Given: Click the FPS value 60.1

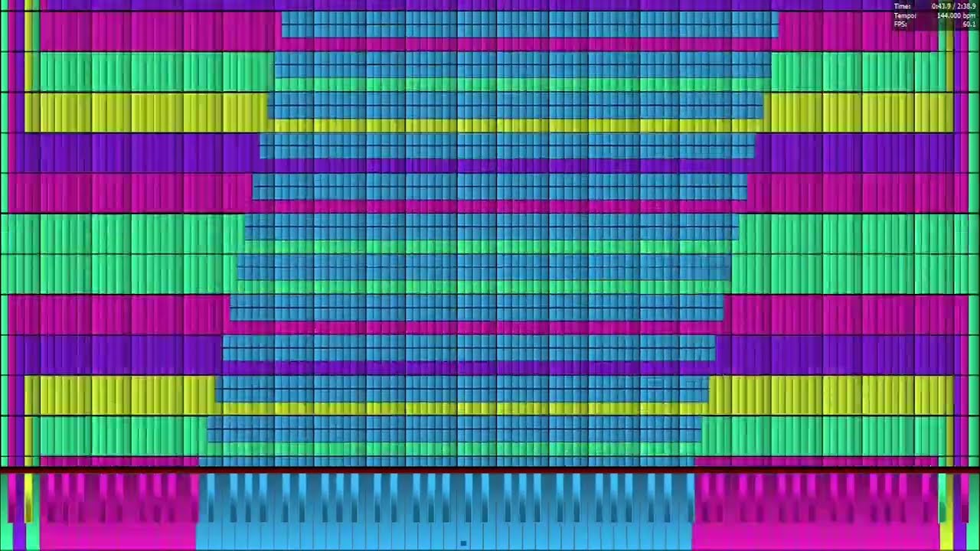Looking at the screenshot, I should tap(969, 24).
